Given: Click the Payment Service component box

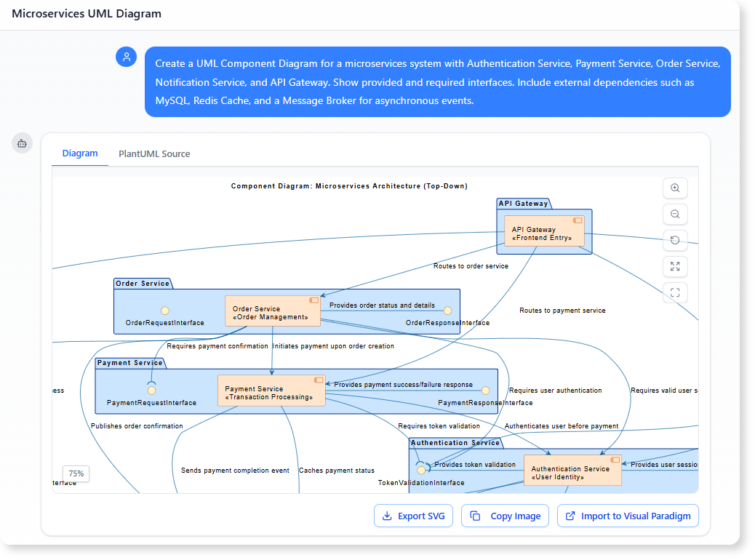Looking at the screenshot, I should pos(271,390).
